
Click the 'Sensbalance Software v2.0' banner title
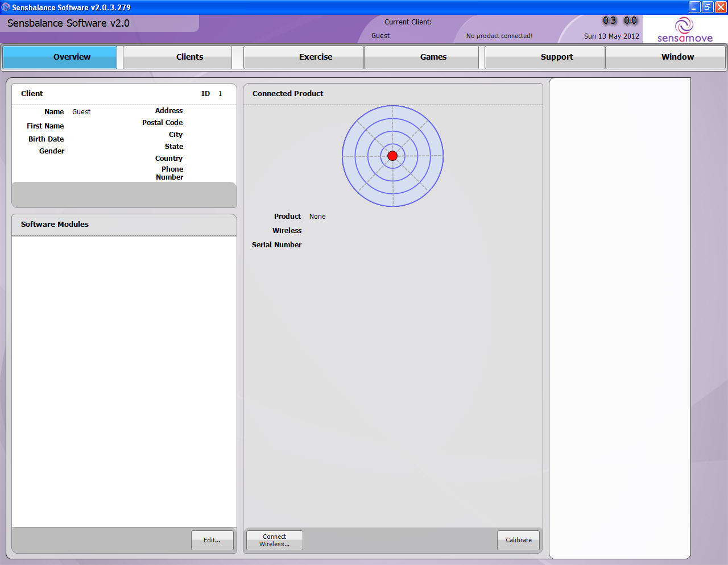68,23
